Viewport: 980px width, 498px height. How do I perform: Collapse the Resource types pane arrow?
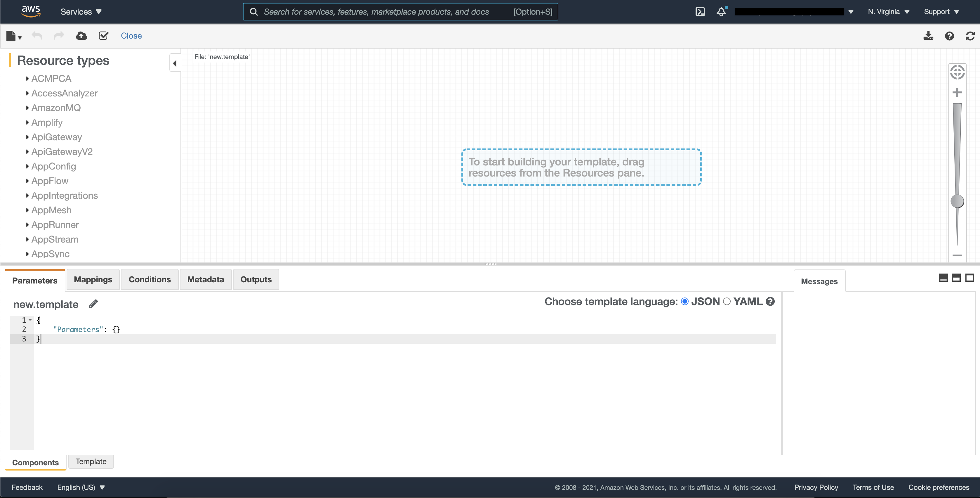[175, 63]
